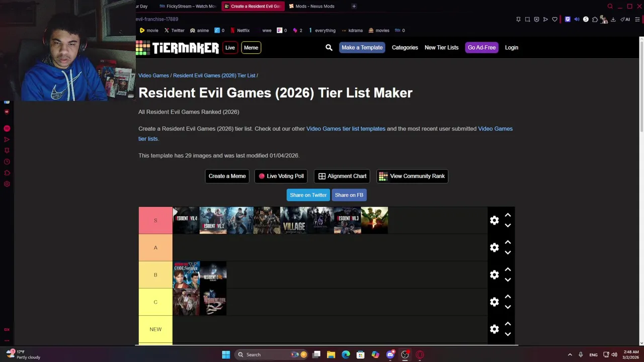
Task: Open the Alignment Chart button
Action: pos(342,176)
